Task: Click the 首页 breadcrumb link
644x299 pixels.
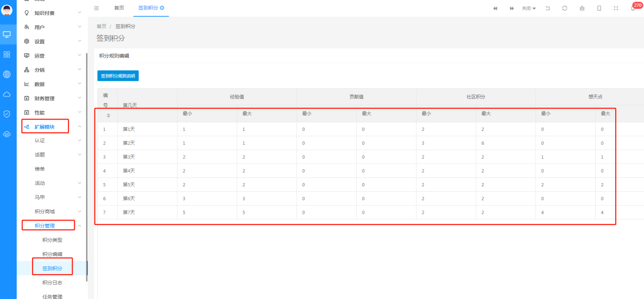Action: (101, 26)
